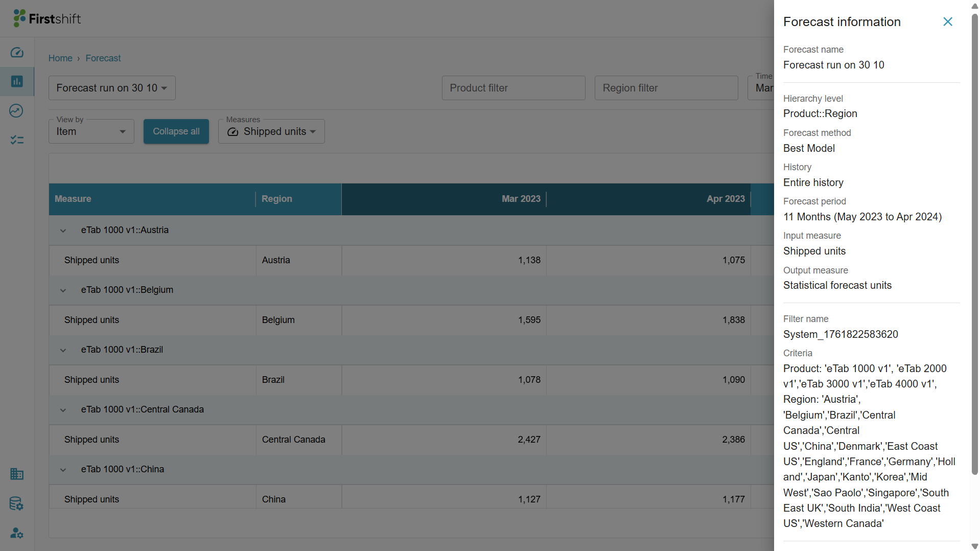Viewport: 980px width, 551px height.
Task: Click the Best Model forecast method value
Action: coord(809,148)
